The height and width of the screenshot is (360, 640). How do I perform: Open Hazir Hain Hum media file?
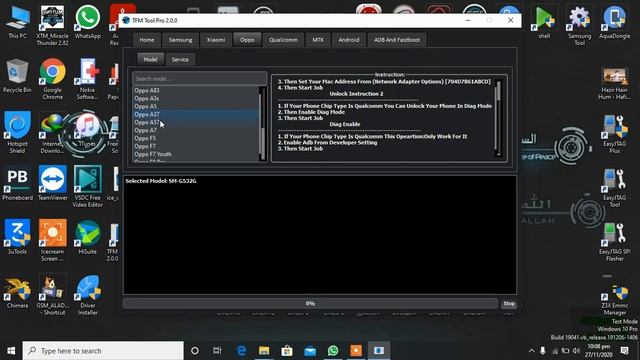tap(614, 84)
